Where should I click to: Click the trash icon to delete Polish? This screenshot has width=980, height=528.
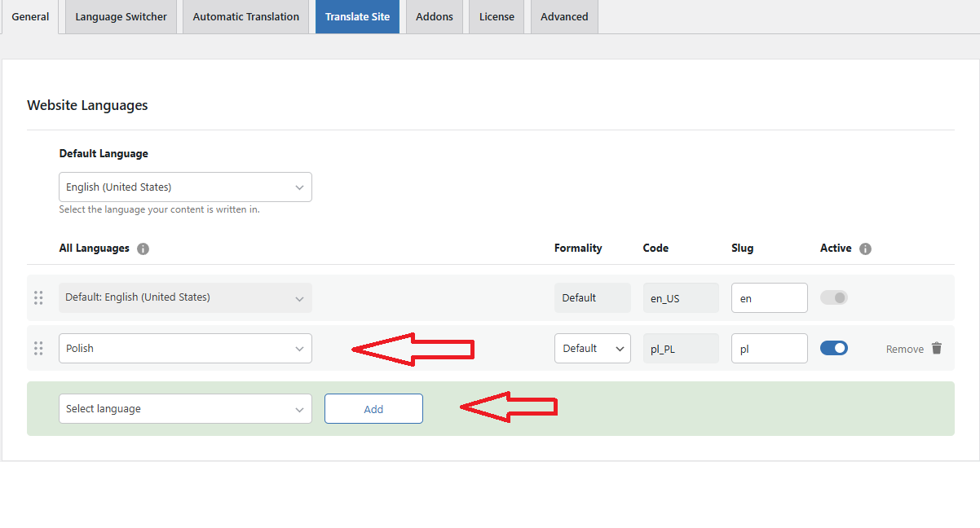pyautogui.click(x=936, y=348)
